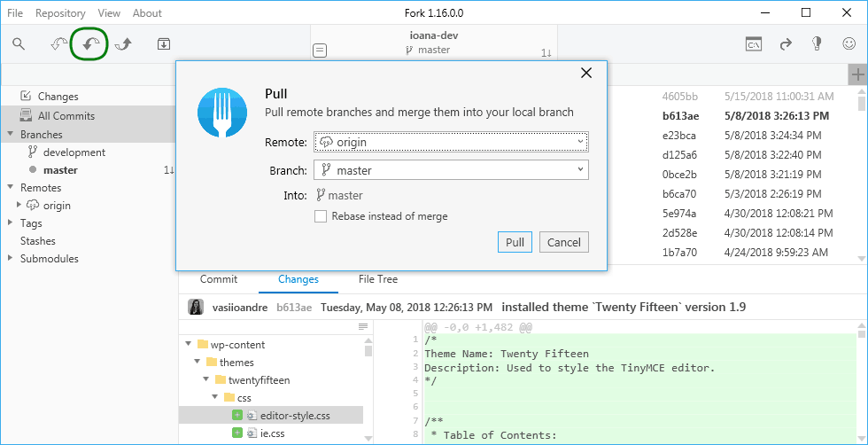Expand the origin remote node
The width and height of the screenshot is (868, 445).
[x=19, y=205]
